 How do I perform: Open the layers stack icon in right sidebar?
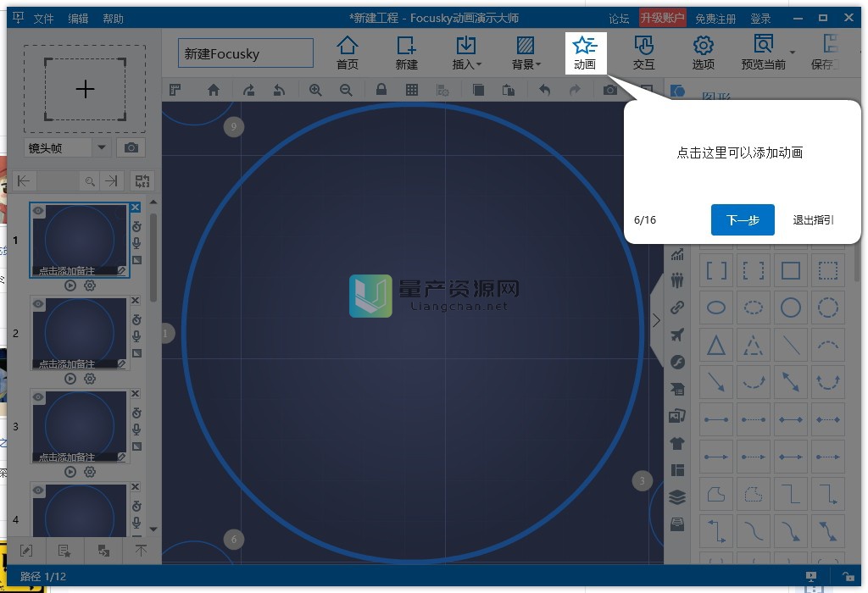[677, 496]
